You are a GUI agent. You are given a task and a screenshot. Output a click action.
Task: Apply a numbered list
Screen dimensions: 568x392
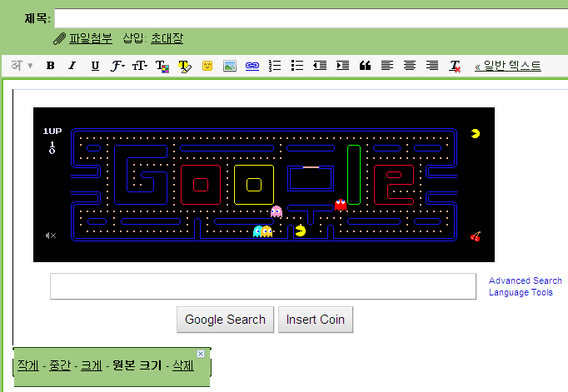click(x=275, y=66)
